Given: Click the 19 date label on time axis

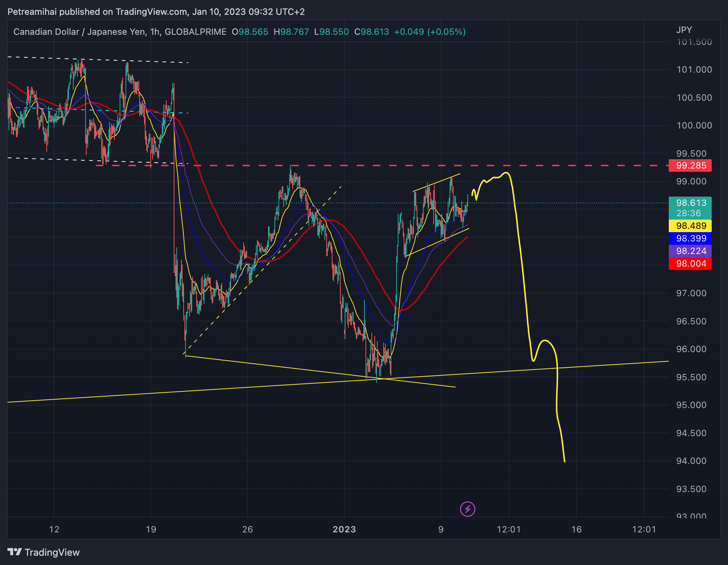Looking at the screenshot, I should coord(151,529).
